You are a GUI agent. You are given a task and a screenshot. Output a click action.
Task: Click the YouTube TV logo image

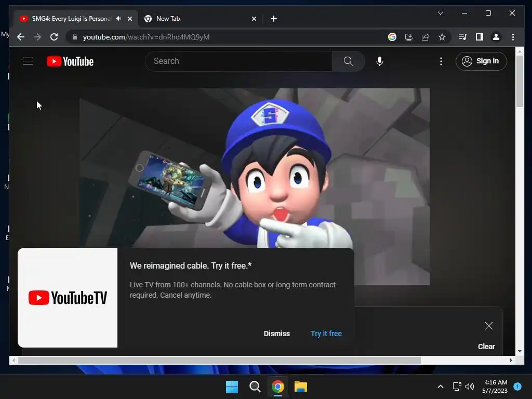point(68,298)
